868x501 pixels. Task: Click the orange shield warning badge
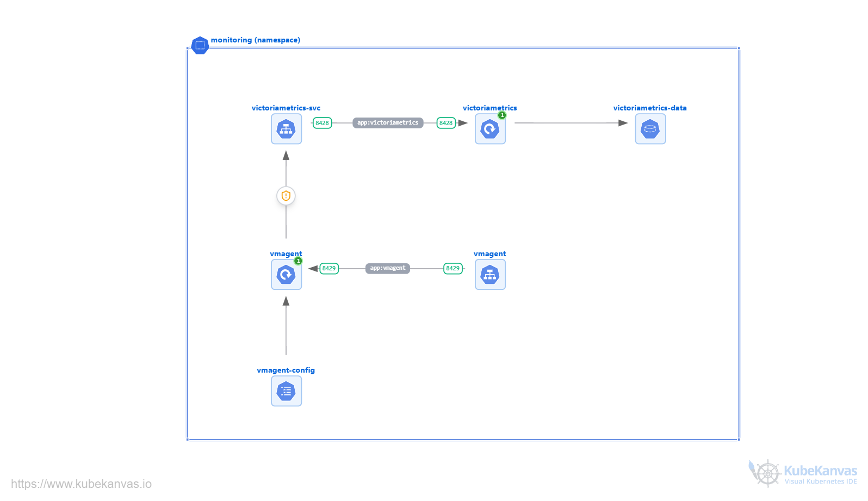click(x=286, y=196)
